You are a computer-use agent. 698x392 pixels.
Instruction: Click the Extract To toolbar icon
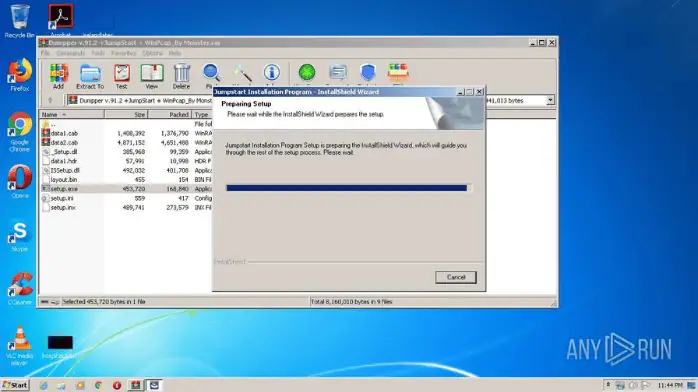coord(90,76)
